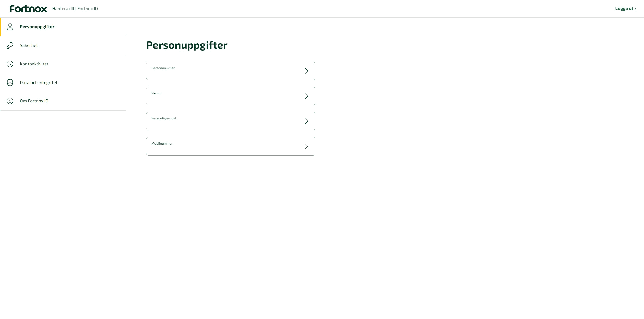This screenshot has height=319, width=644.
Task: Expand Mobilnummer using the right chevron
Action: [306, 146]
